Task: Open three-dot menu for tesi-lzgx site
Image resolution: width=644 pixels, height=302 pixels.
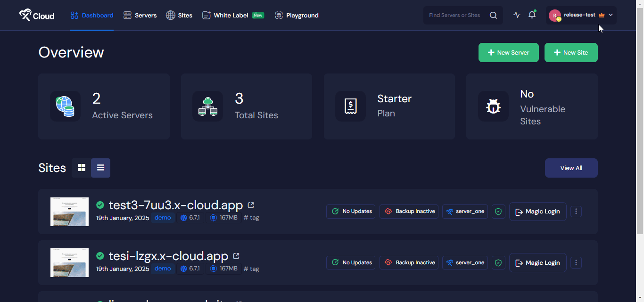Action: [x=576, y=263]
